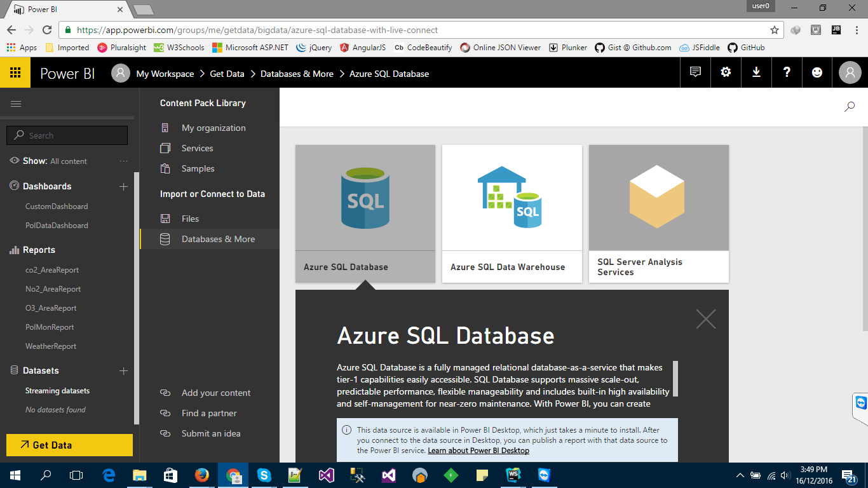This screenshot has height=488, width=868.
Task: Open Plunker bookmark
Action: pos(568,48)
